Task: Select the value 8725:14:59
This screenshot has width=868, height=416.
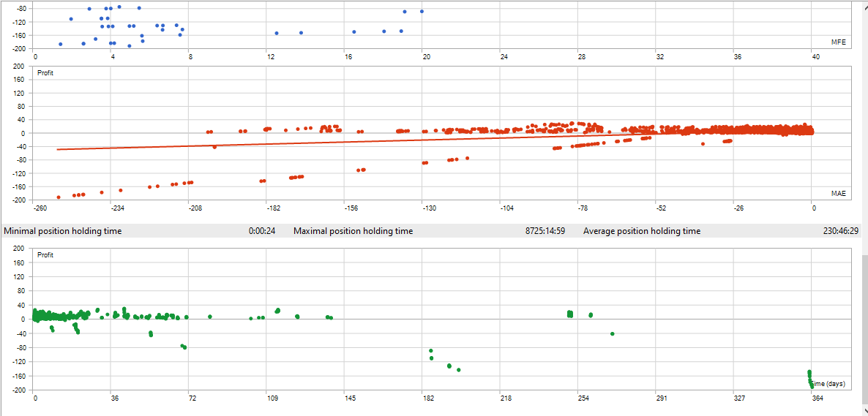Action: click(545, 231)
